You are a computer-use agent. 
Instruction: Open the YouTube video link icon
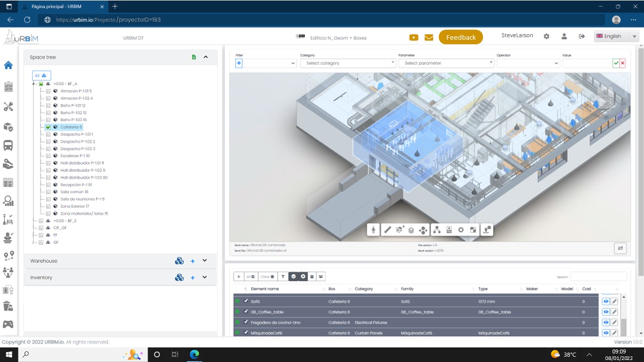414,37
